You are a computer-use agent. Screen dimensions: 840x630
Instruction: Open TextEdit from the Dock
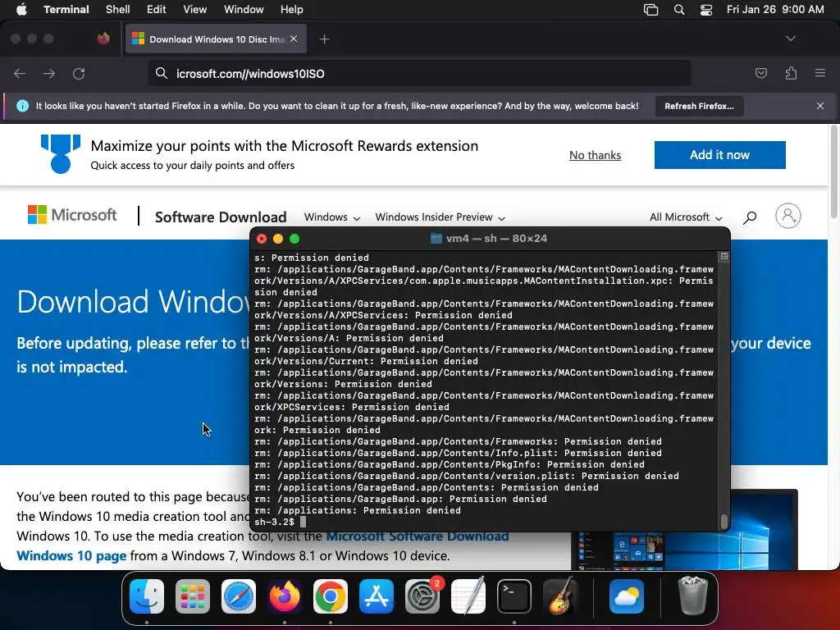click(468, 596)
